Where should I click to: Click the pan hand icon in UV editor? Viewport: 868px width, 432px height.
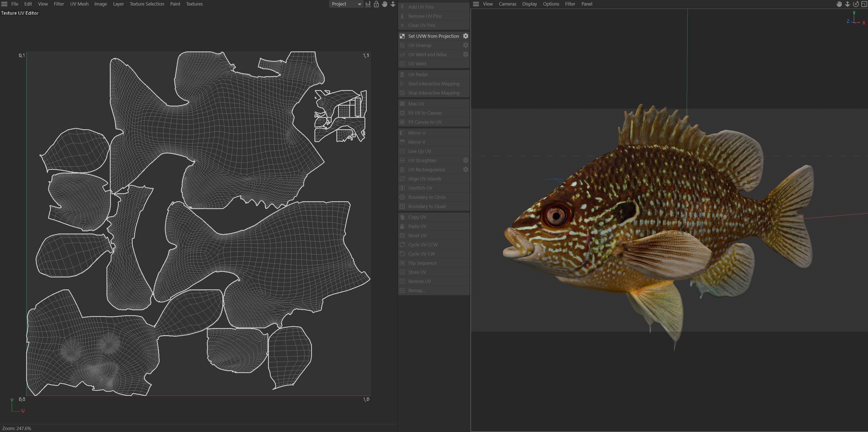[x=385, y=4]
